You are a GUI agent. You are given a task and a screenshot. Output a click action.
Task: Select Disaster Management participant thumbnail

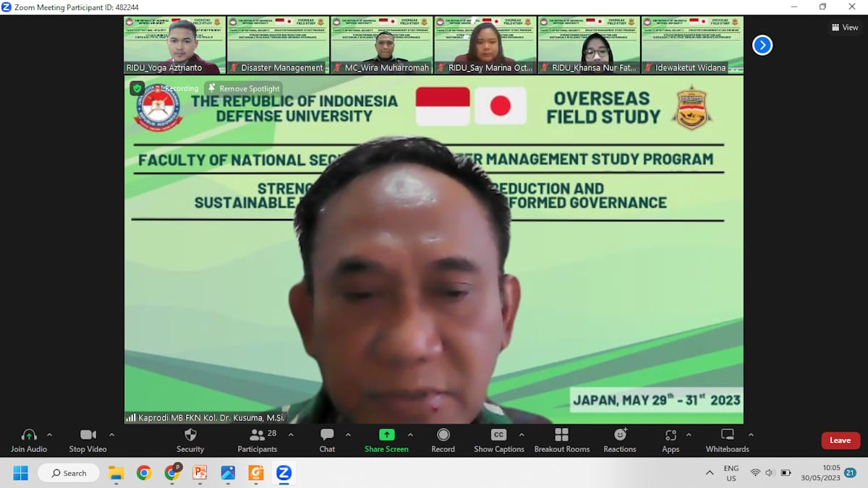click(278, 45)
